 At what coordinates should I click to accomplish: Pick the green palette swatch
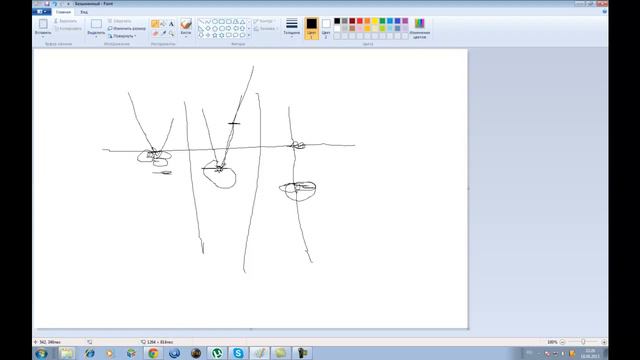point(382,21)
